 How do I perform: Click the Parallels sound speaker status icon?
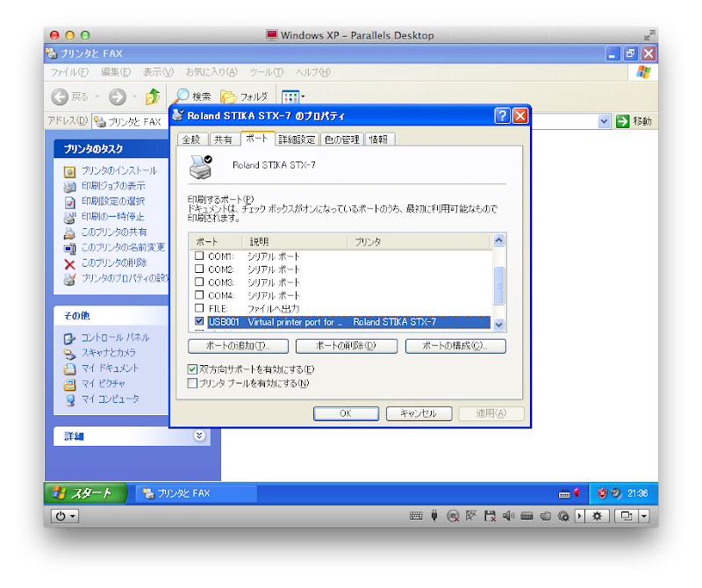(x=508, y=516)
